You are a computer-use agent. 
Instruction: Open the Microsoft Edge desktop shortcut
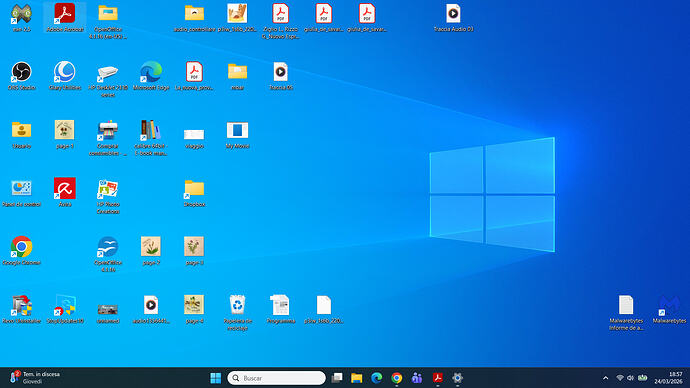tap(151, 76)
